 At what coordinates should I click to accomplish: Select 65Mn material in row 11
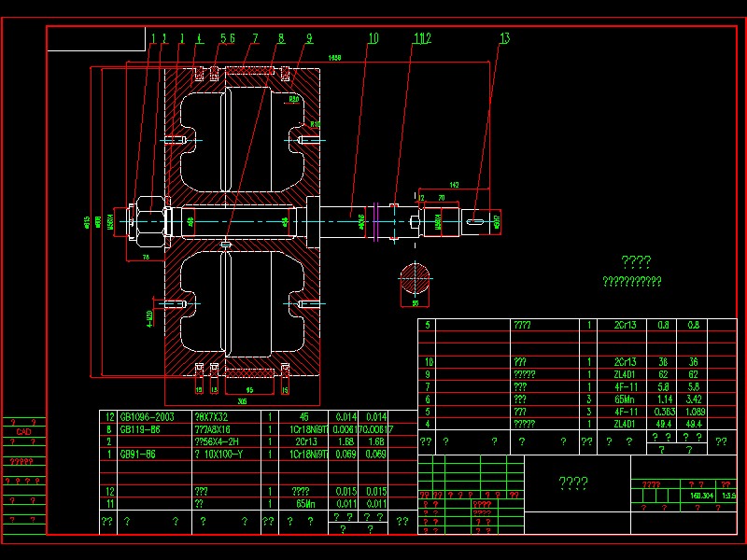point(305,504)
